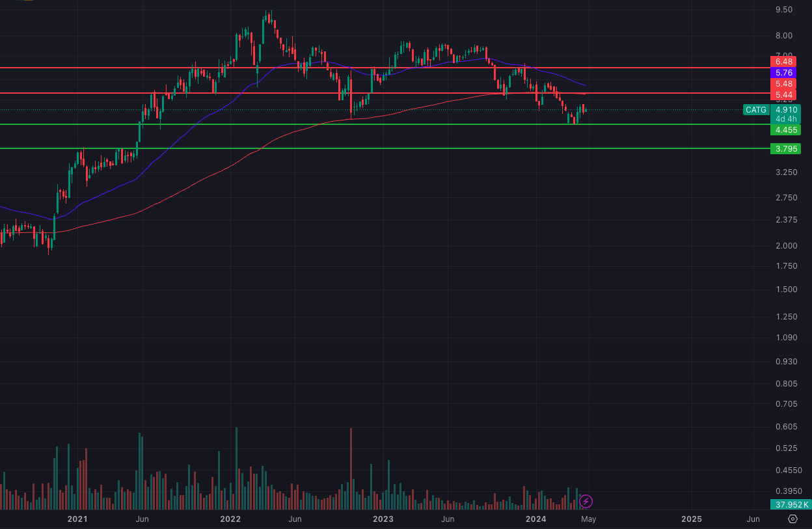Select the 3.795 green support label
812x529 pixels.
(785, 149)
